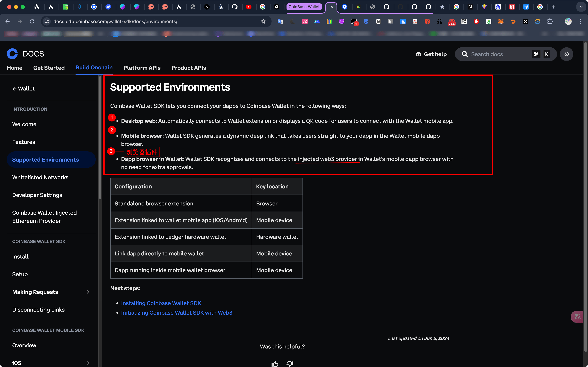The height and width of the screenshot is (367, 588).
Task: Switch to the CoinBase Wallet tab group
Action: click(304, 7)
